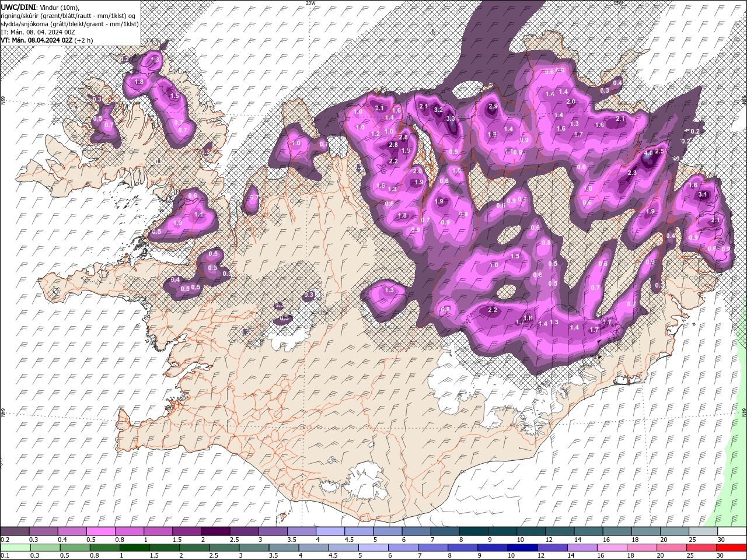The width and height of the screenshot is (747, 560).
Task: Select rain legend dark green swatch between 1 and 1.5
Action: (x=134, y=548)
